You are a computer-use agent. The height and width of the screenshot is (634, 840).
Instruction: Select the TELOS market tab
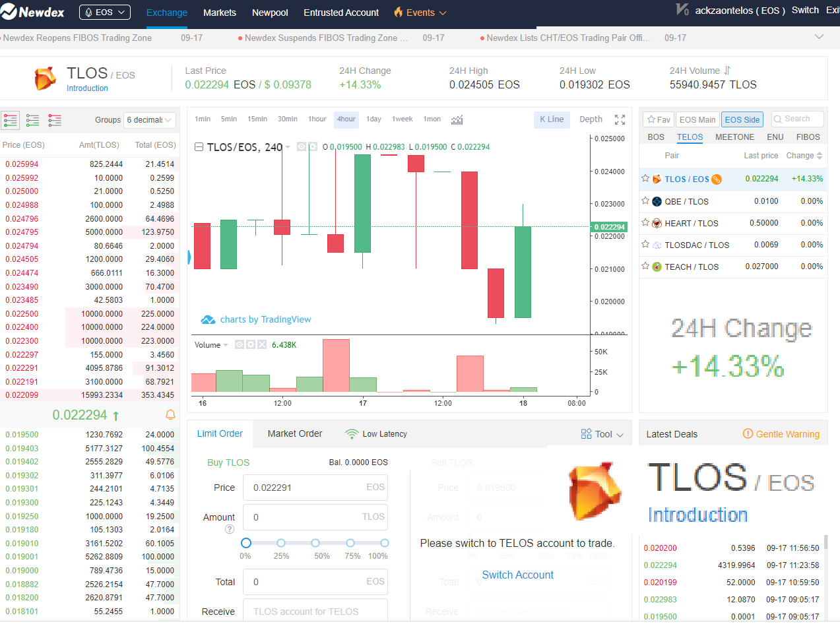point(690,137)
